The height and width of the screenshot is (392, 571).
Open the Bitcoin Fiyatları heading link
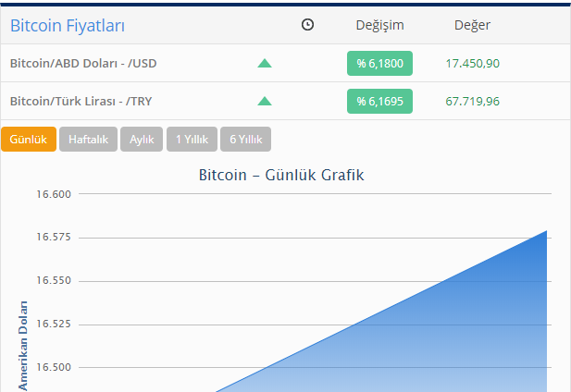pyautogui.click(x=68, y=26)
